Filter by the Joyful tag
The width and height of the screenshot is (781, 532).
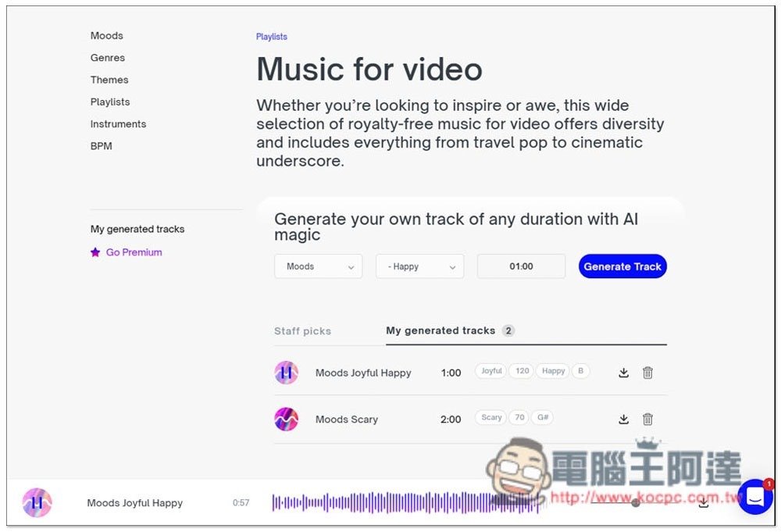(x=491, y=371)
